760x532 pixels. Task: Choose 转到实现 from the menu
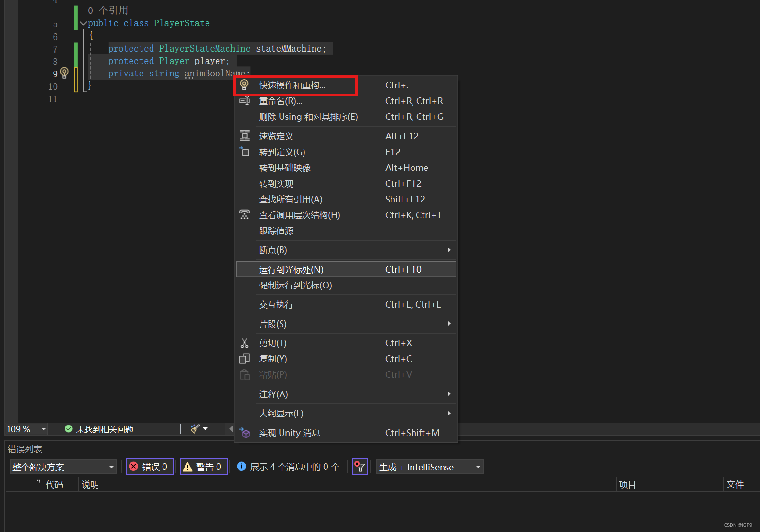[346, 183]
